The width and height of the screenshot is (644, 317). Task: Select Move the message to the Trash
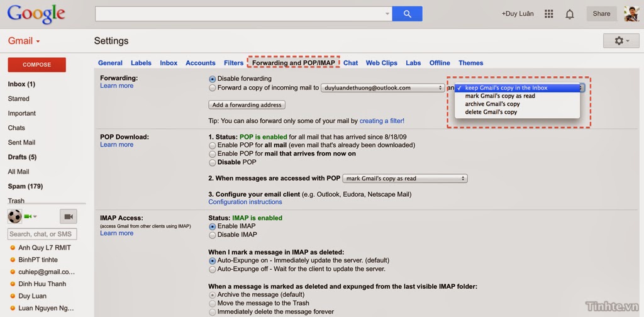click(x=213, y=303)
